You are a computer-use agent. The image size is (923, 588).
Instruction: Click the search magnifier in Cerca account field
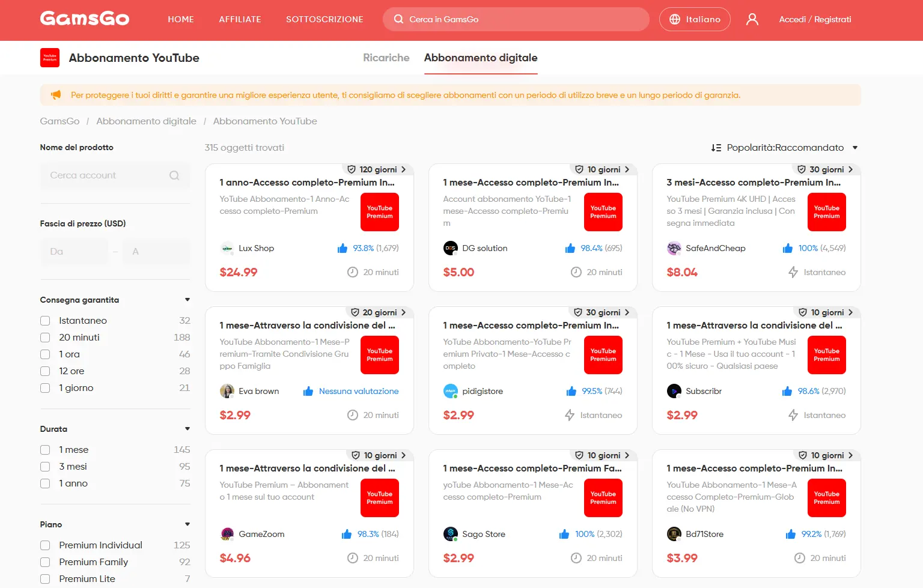coord(174,175)
